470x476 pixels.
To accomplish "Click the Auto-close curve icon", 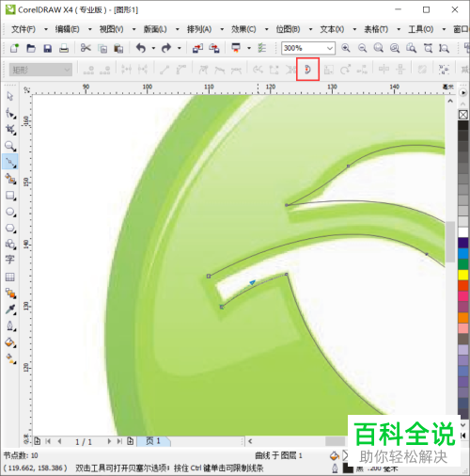I will pos(307,69).
